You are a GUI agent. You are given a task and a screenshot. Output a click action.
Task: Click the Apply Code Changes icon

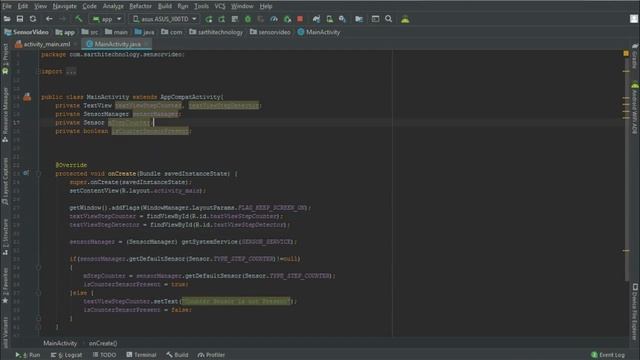235,19
